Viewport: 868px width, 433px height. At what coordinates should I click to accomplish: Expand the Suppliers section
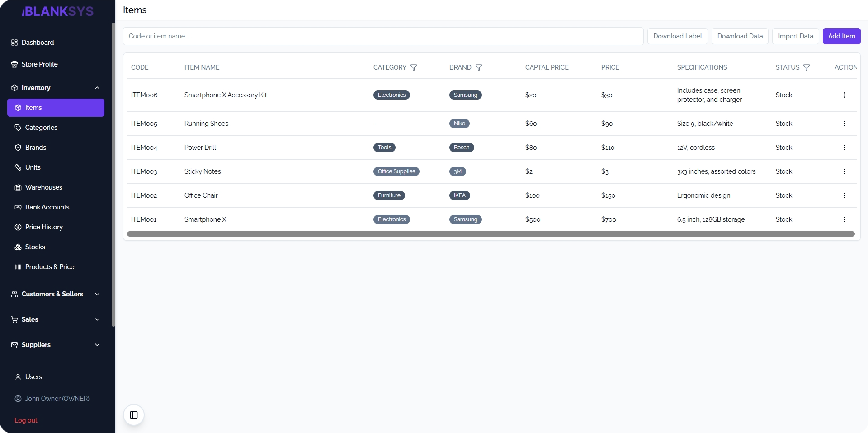pos(97,345)
